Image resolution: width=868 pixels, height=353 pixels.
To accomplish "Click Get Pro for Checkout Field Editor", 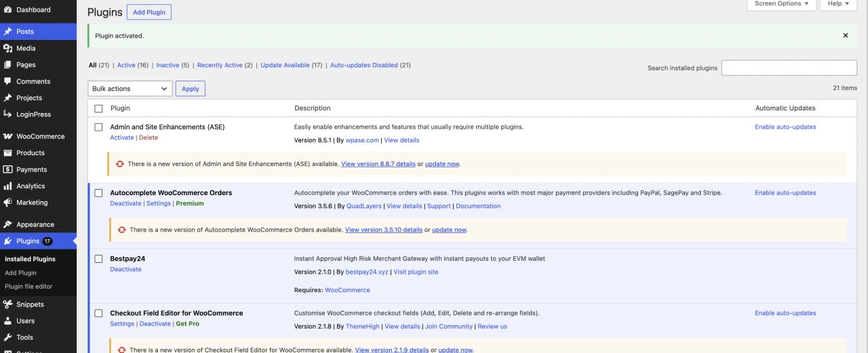I will pyautogui.click(x=188, y=324).
